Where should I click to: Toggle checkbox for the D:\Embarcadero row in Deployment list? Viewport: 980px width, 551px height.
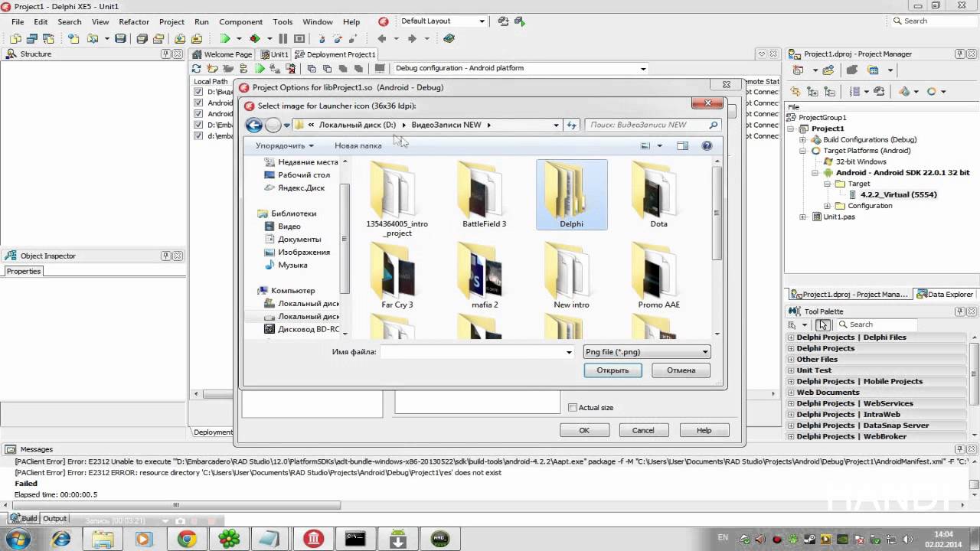[x=198, y=125]
